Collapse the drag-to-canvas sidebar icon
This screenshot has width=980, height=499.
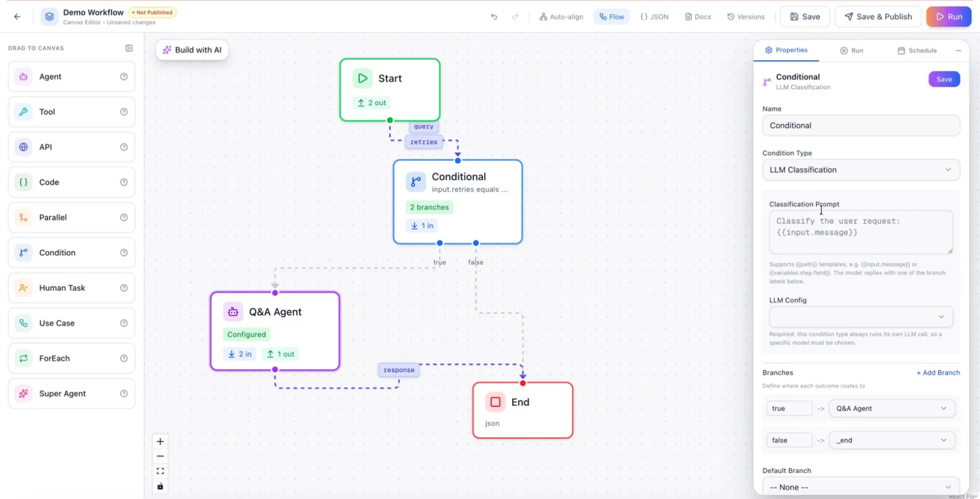[x=129, y=48]
